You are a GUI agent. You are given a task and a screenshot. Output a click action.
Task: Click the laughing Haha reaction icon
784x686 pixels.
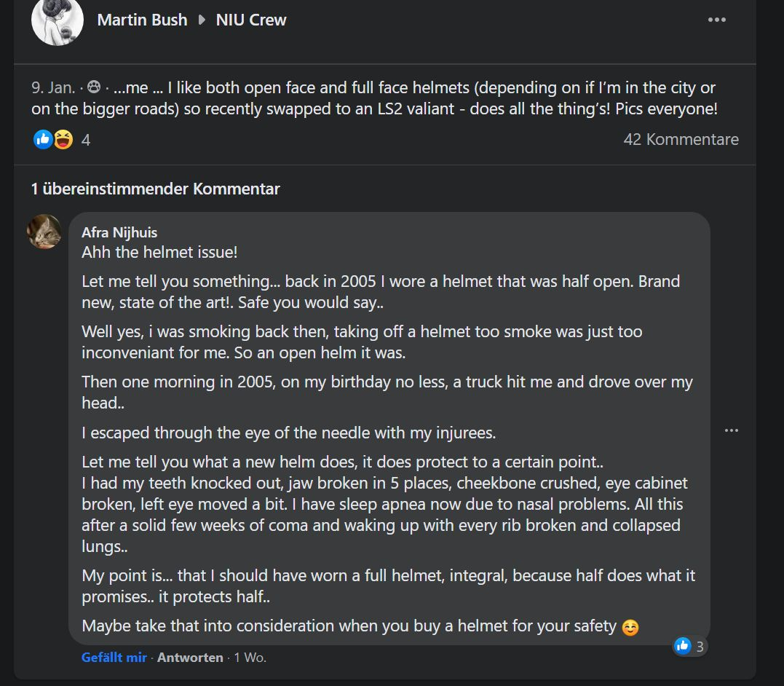pos(63,139)
